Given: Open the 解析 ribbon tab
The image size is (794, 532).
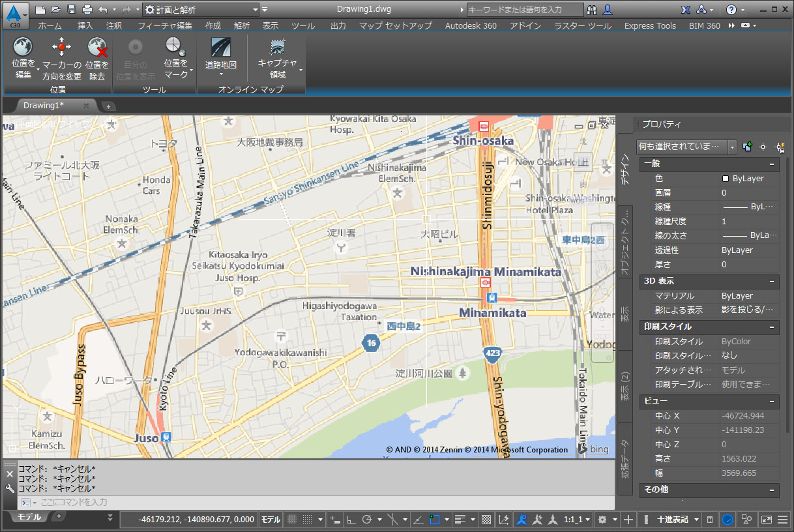Looking at the screenshot, I should point(241,26).
